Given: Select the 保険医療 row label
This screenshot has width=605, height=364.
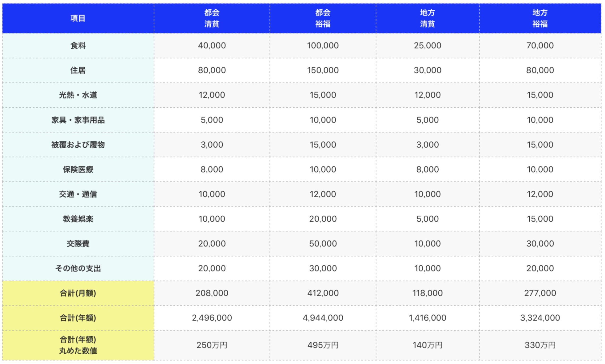Looking at the screenshot, I should [78, 169].
